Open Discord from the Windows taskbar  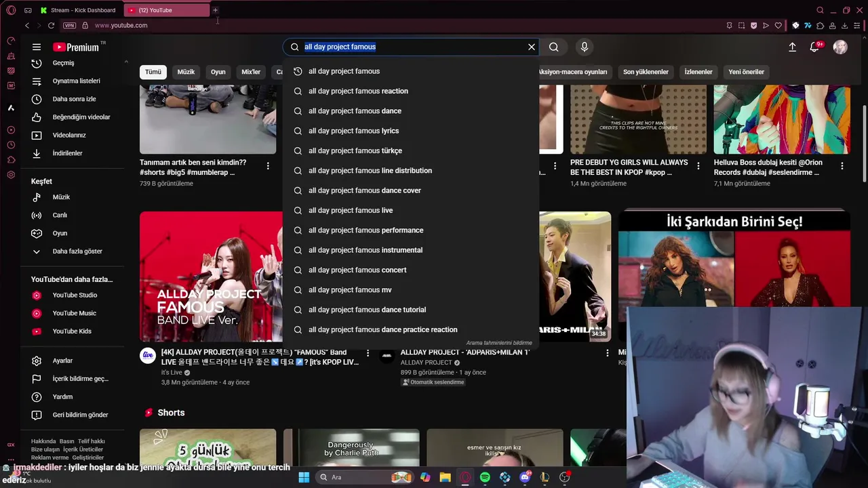[x=525, y=477]
